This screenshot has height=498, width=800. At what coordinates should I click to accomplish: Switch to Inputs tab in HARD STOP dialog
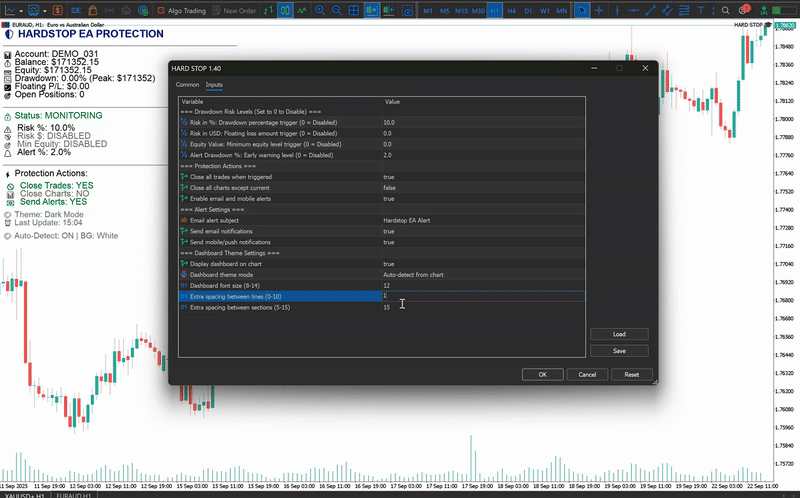pos(214,85)
